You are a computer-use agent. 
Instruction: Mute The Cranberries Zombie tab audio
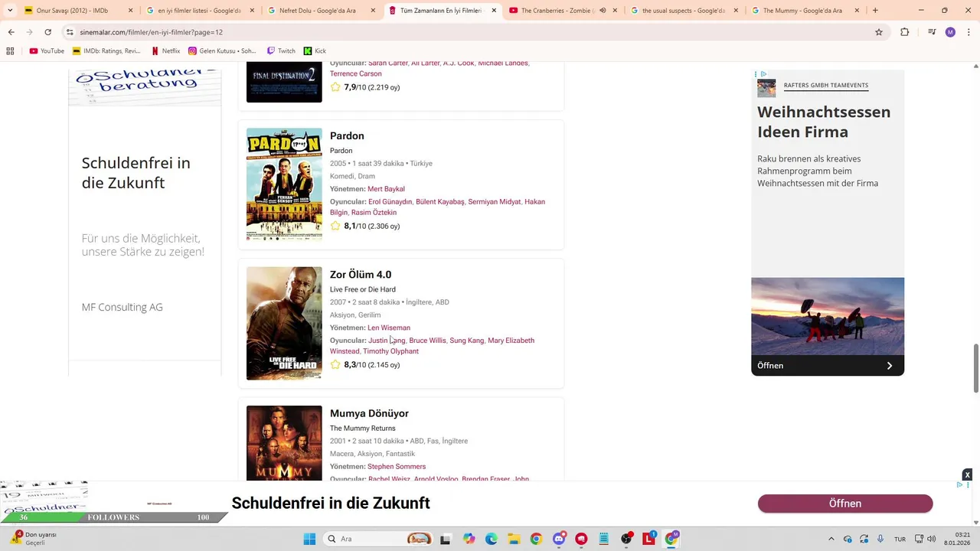(x=603, y=11)
